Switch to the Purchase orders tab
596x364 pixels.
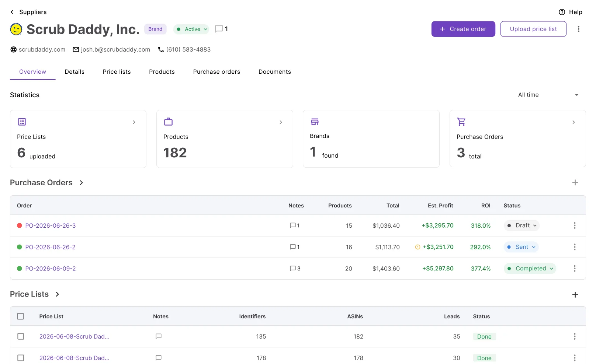[216, 72]
